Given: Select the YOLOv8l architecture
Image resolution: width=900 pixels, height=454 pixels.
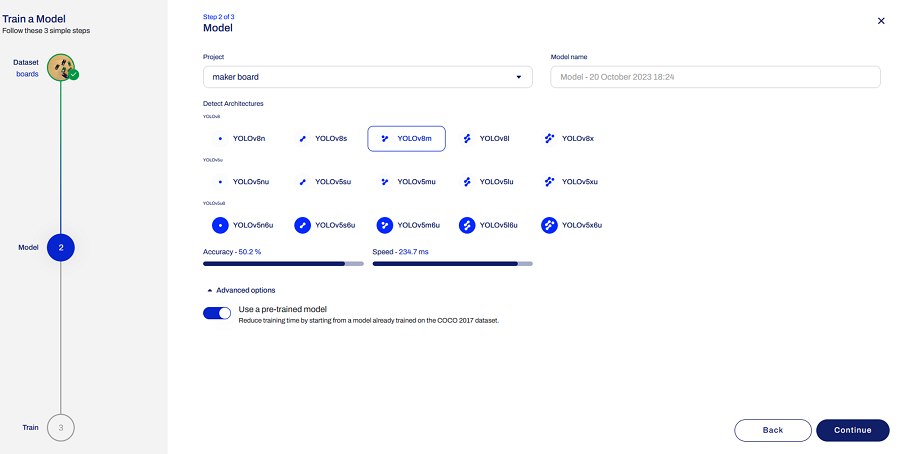Looking at the screenshot, I should pos(487,138).
